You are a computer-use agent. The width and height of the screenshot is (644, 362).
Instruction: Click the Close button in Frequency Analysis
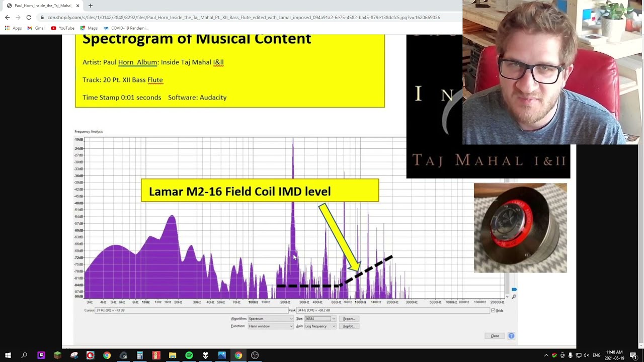[495, 336]
